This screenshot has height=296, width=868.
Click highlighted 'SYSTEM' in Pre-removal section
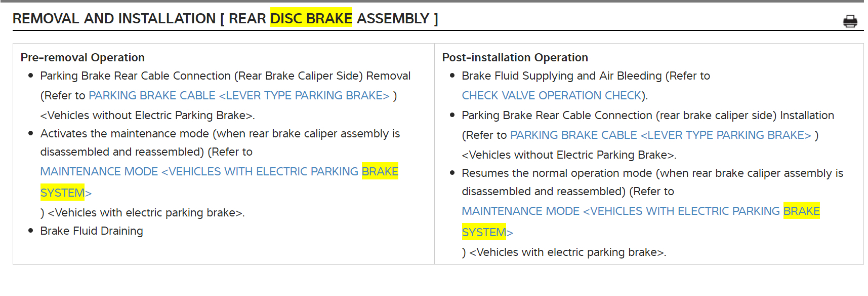click(x=62, y=193)
